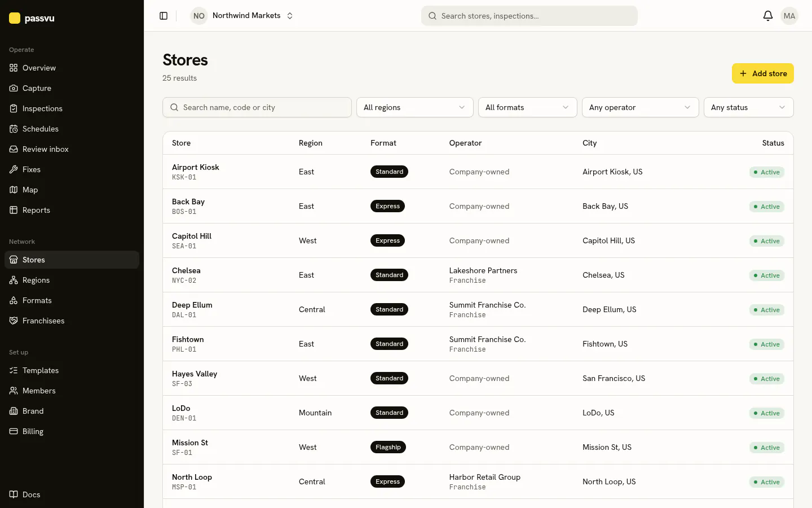
Task: Go to Capture page
Action: (72, 88)
